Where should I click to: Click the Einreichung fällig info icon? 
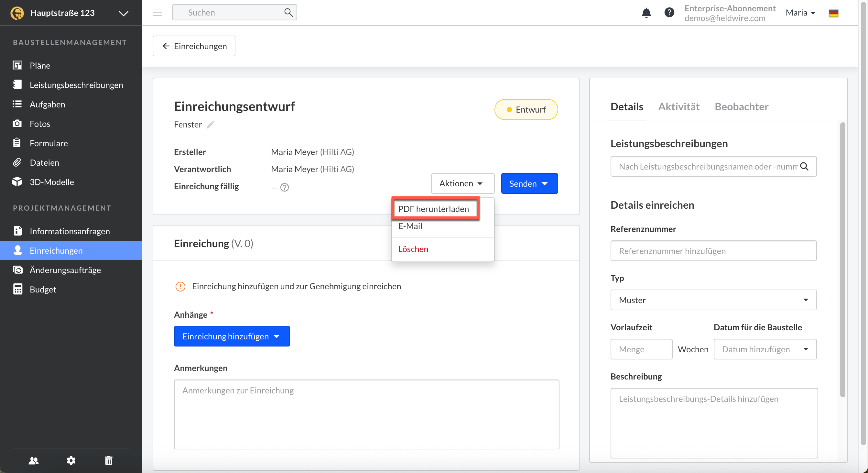coord(285,187)
